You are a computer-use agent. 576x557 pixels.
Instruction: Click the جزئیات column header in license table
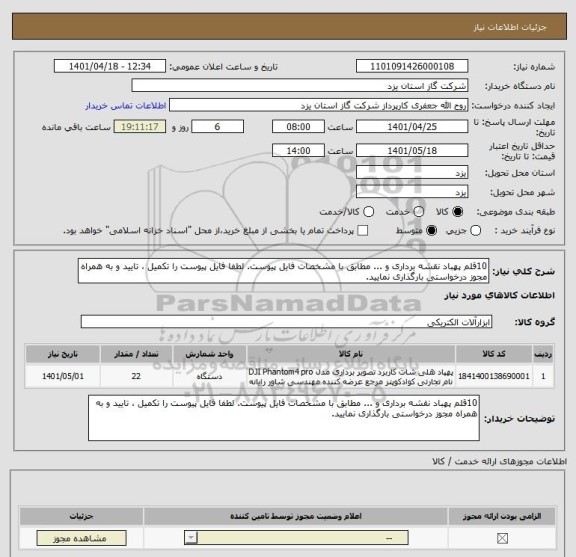[82, 516]
